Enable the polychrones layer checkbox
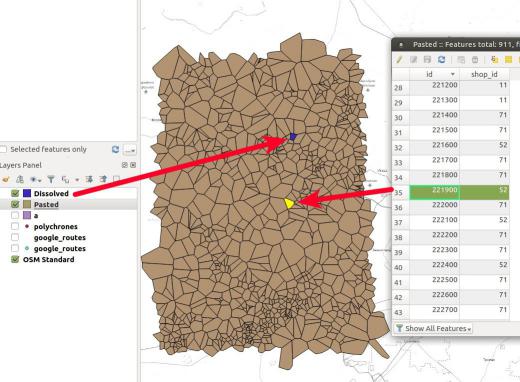The width and height of the screenshot is (520, 382). click(x=15, y=226)
